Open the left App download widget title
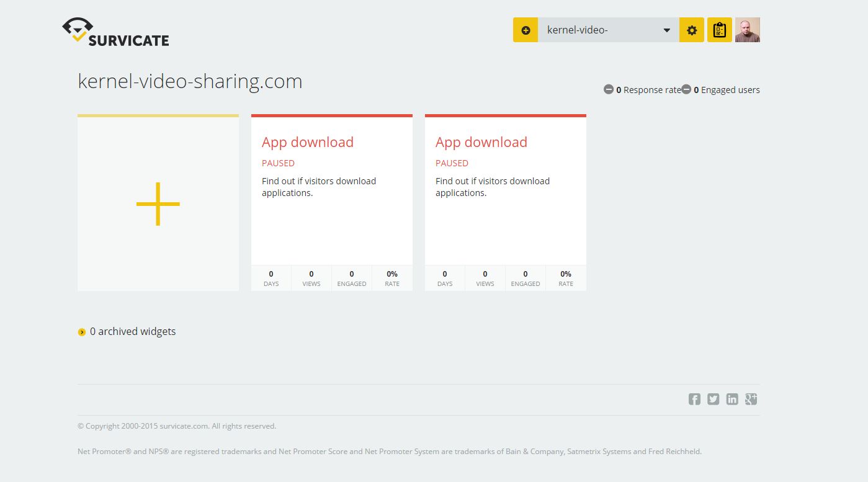This screenshot has width=868, height=482. point(308,142)
